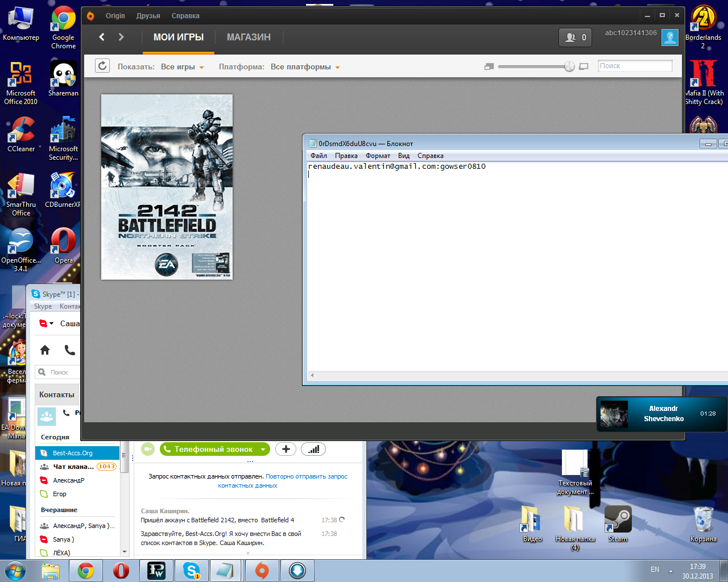
Task: Open Файл menu in Notepad
Action: pyautogui.click(x=318, y=156)
